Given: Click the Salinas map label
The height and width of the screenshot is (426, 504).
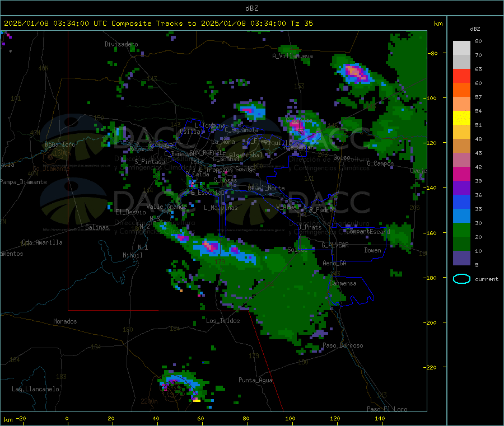Looking at the screenshot, I should [x=97, y=227].
